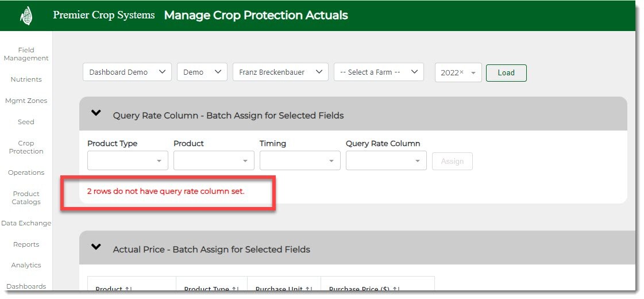644x299 pixels.
Task: Open the Franz Breckenbauer dropdown
Action: coord(280,72)
